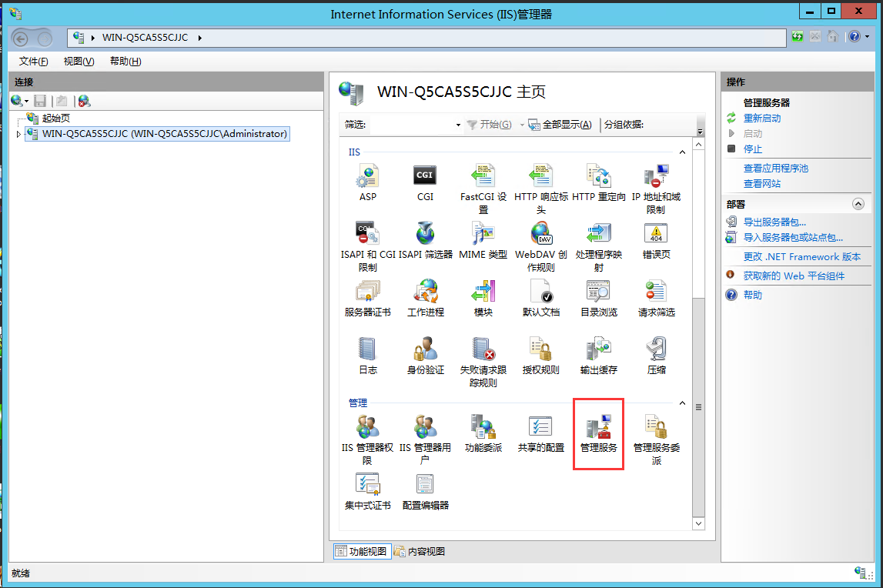The height and width of the screenshot is (588, 883).
Task: Click 全部显示(A) button
Action: point(560,125)
